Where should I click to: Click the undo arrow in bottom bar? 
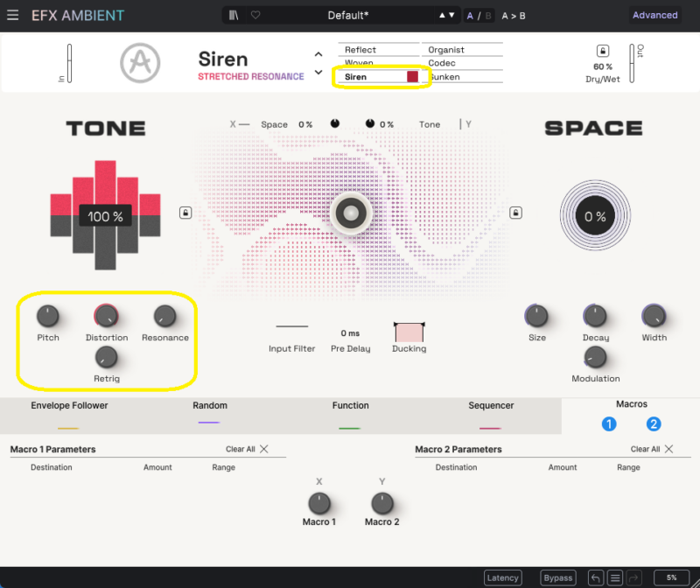coord(595,577)
